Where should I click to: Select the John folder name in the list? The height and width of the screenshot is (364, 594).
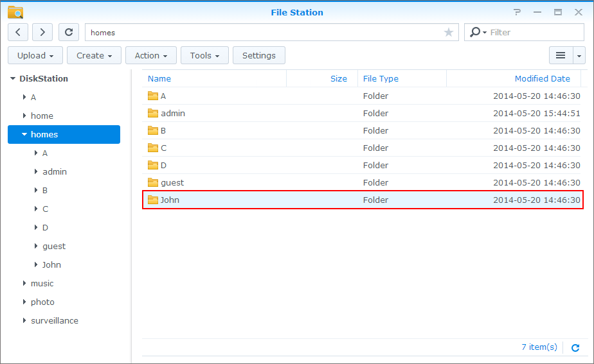[170, 200]
